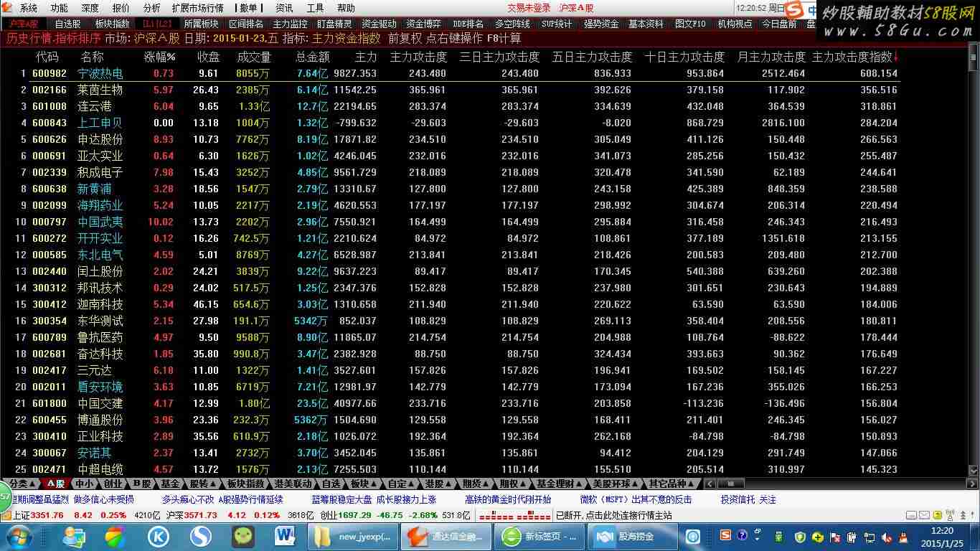Open news link 多头痴心不改 A股强势行情延续

point(222,499)
